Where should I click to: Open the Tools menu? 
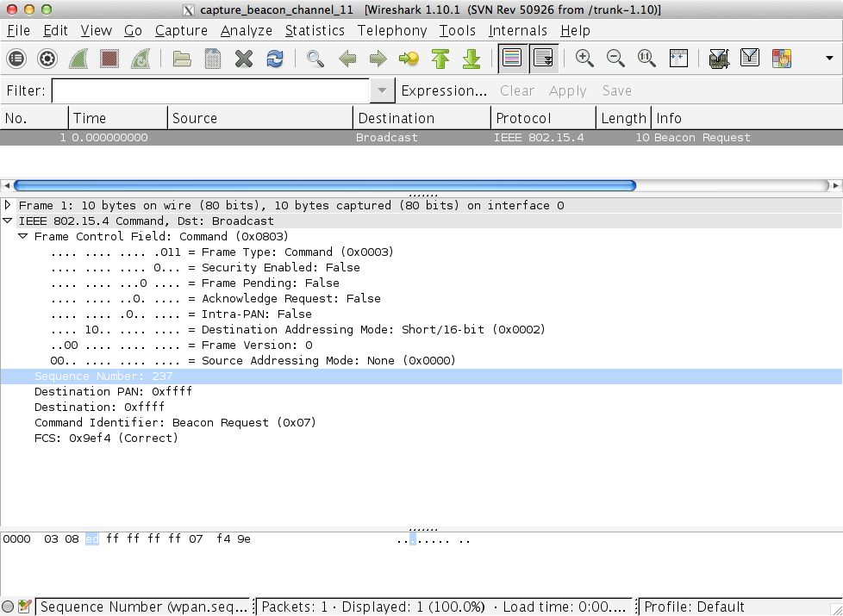pos(457,31)
